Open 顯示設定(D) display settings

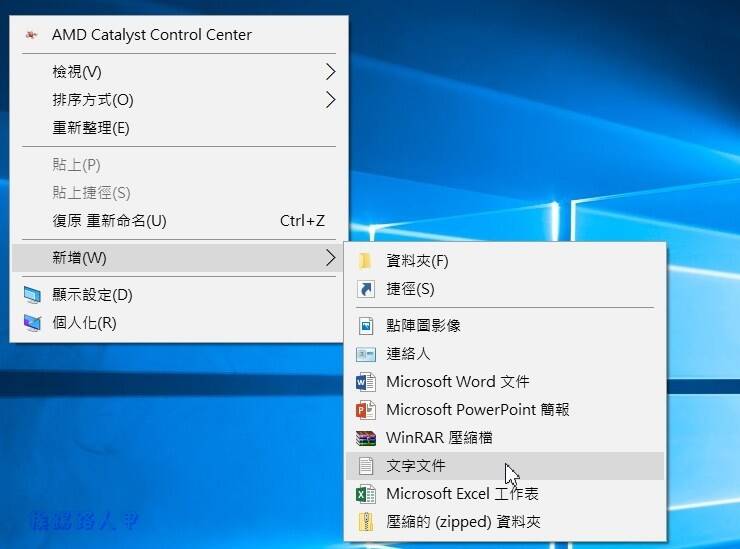179,295
